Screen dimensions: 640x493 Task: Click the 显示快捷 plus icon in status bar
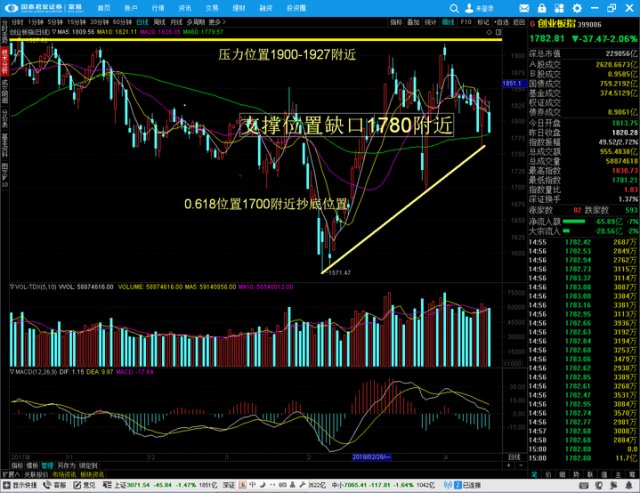7,485
